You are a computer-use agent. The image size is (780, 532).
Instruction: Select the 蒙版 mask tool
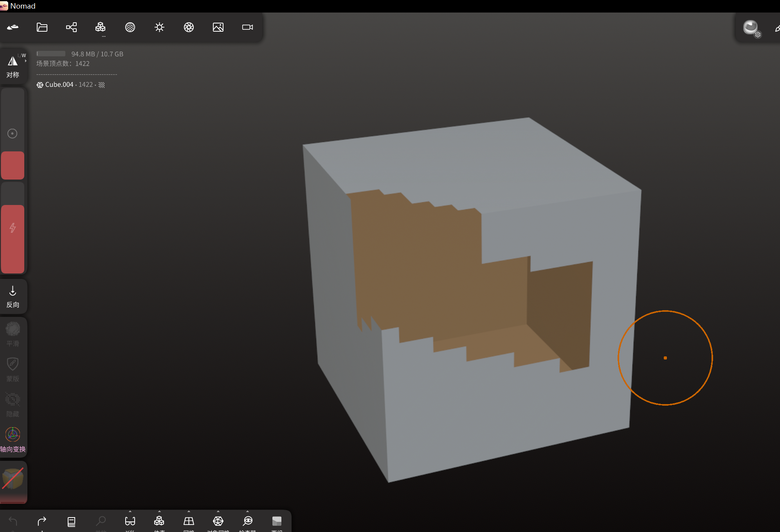[x=13, y=369]
